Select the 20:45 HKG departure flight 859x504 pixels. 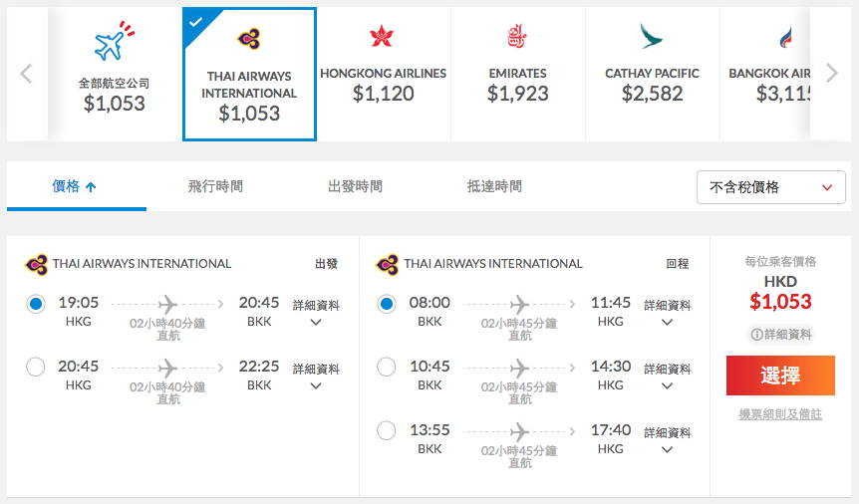(36, 367)
